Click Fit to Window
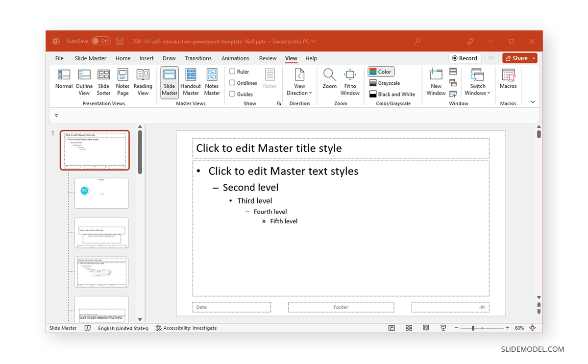The width and height of the screenshot is (588, 364). click(350, 82)
